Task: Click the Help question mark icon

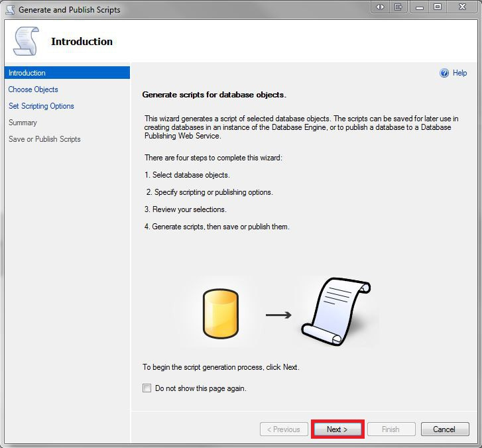Action: [444, 73]
